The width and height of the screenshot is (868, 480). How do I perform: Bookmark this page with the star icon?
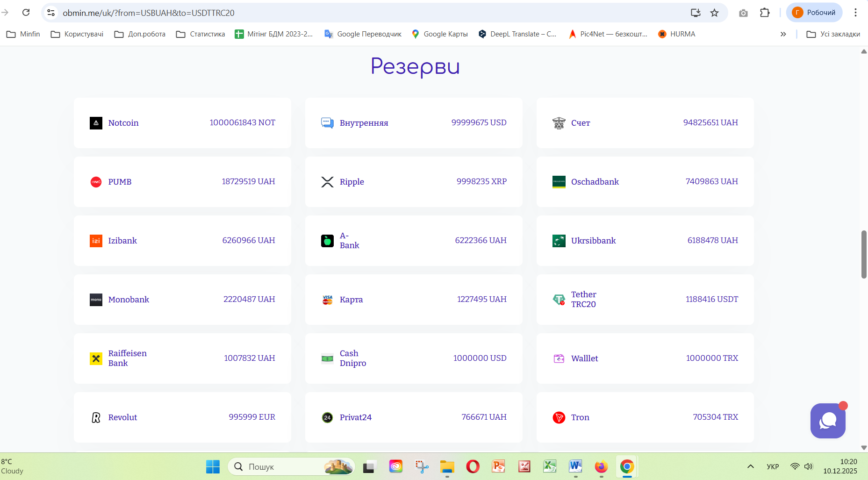[714, 13]
